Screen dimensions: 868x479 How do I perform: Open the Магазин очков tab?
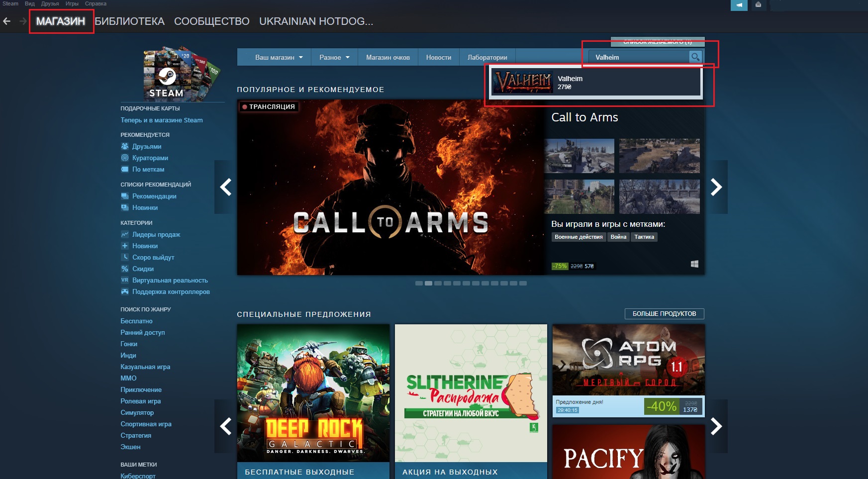coord(388,57)
